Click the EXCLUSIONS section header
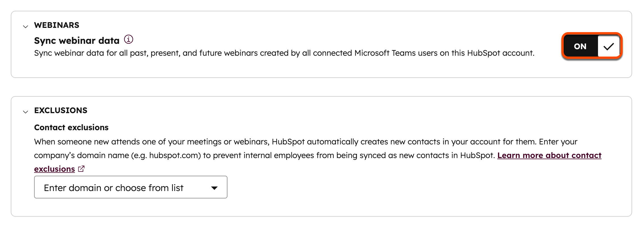This screenshot has height=228, width=644. (60, 110)
